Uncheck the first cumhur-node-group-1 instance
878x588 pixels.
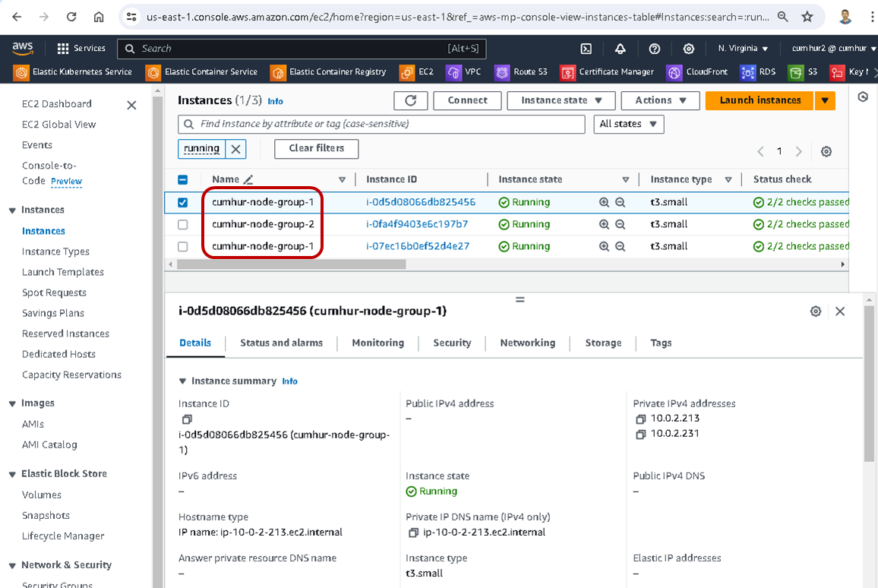pyautogui.click(x=182, y=203)
